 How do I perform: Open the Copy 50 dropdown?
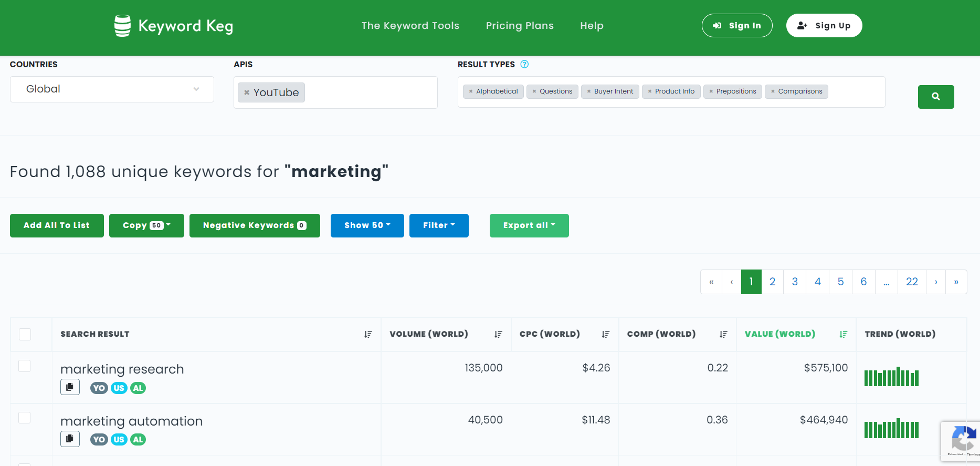(146, 225)
